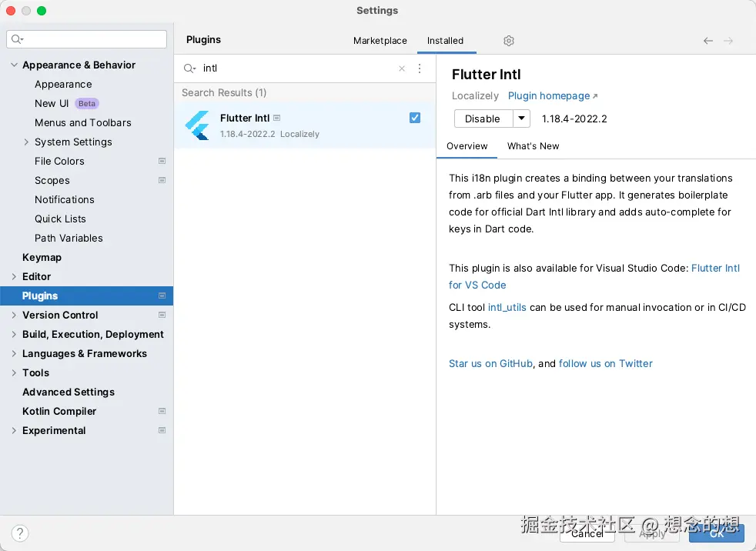Click the help question mark button
756x551 pixels.
20,533
